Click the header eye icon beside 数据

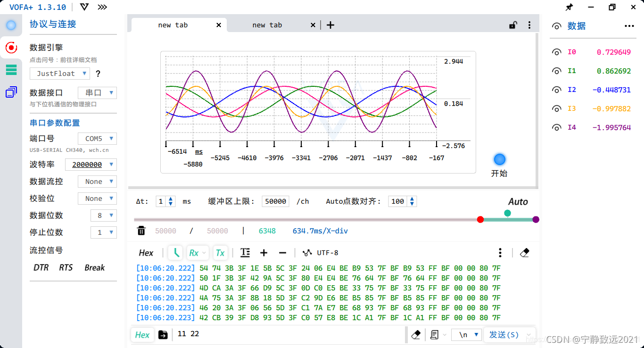point(557,26)
